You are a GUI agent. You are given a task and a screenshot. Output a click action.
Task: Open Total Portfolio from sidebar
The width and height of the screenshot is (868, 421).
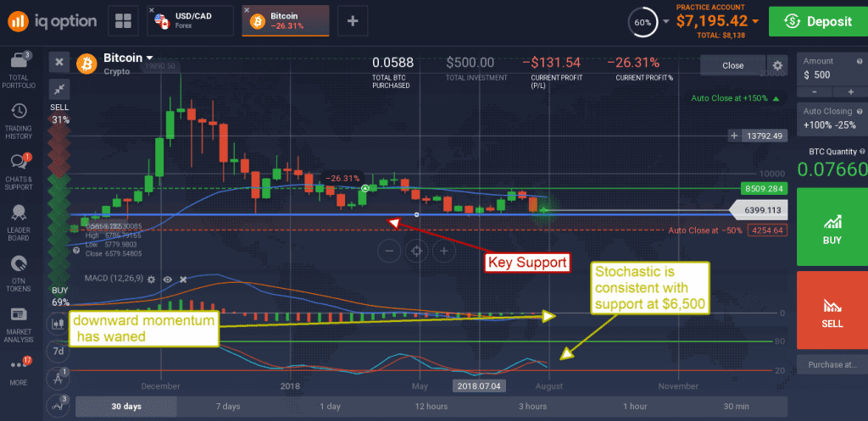[19, 70]
